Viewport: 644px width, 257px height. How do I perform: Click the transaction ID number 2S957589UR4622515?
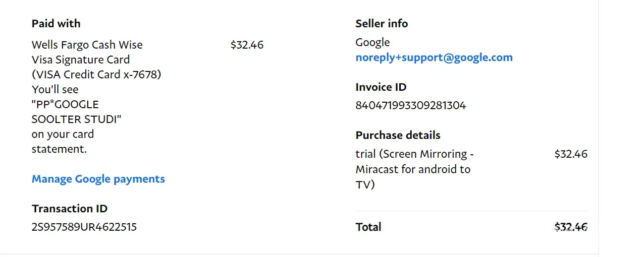84,227
